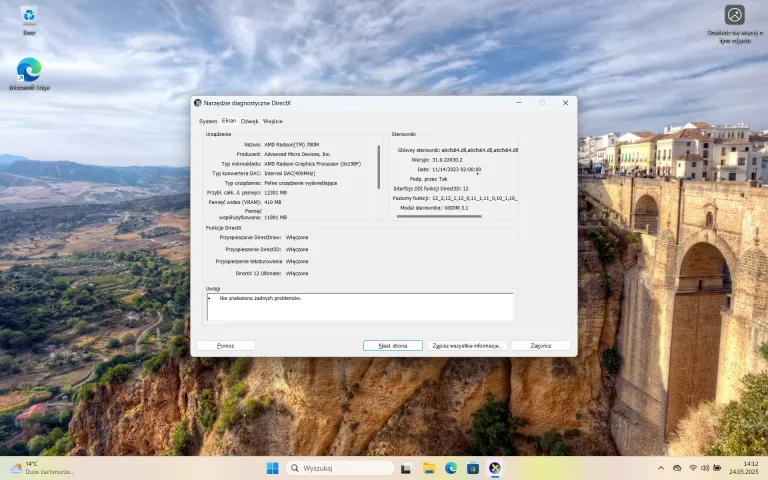Click the Nast. strona button

(393, 346)
